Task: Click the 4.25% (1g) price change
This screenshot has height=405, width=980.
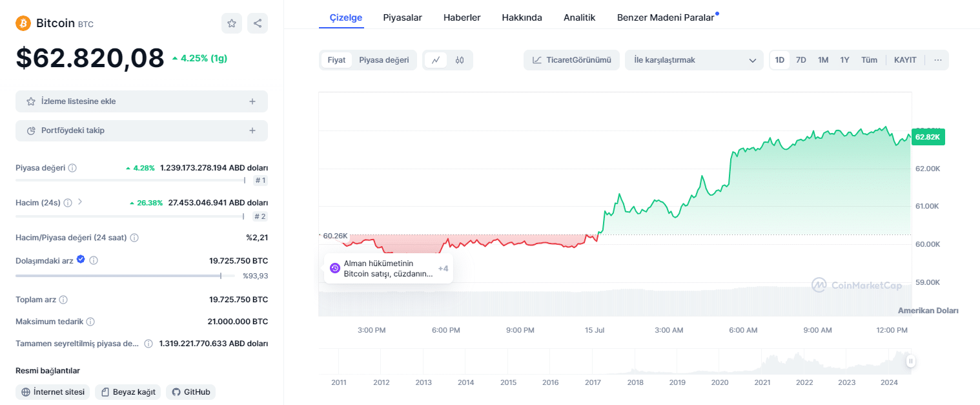Action: [199, 58]
